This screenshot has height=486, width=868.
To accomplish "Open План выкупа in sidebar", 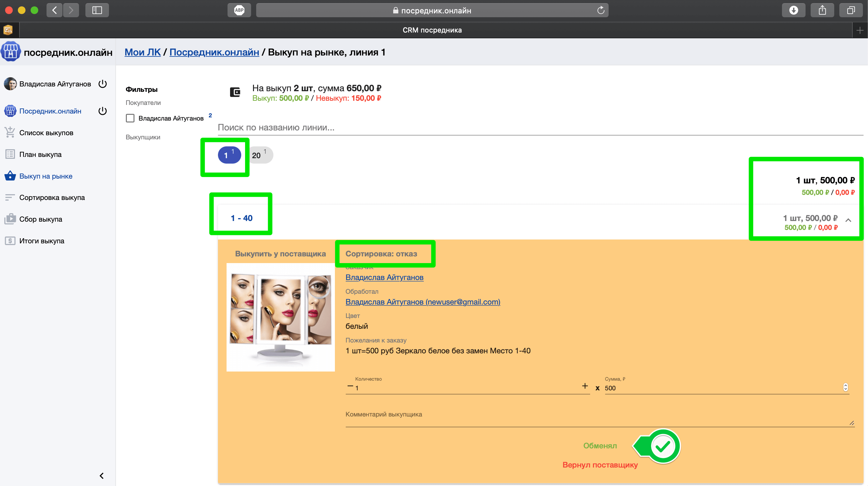I will 40,154.
